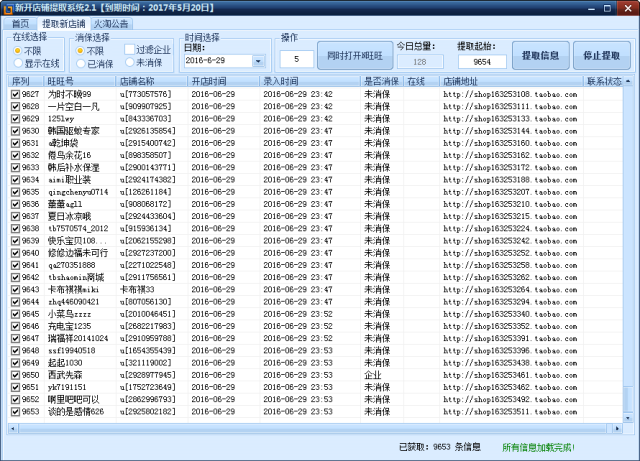Image resolution: width=640 pixels, height=461 pixels.
Task: Click the 所有信息加载完成 status text
Action: coord(538,448)
